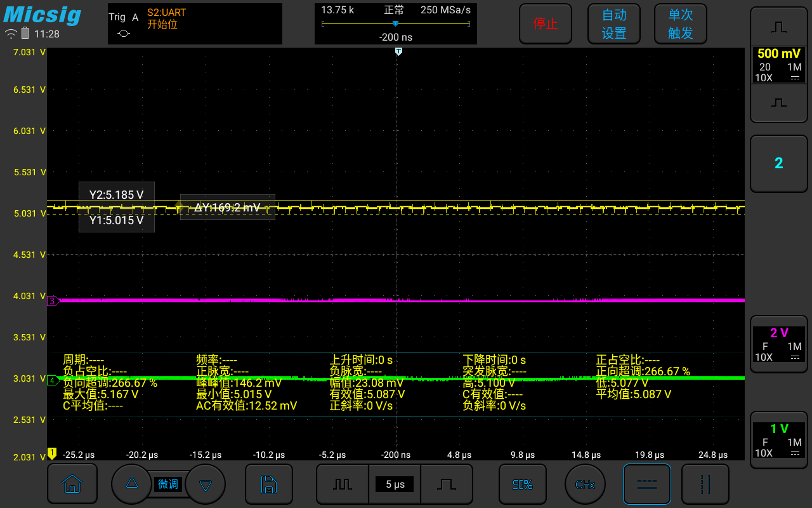
Task: Toggle channel 4 labeled 1 V
Action: [x=778, y=439]
